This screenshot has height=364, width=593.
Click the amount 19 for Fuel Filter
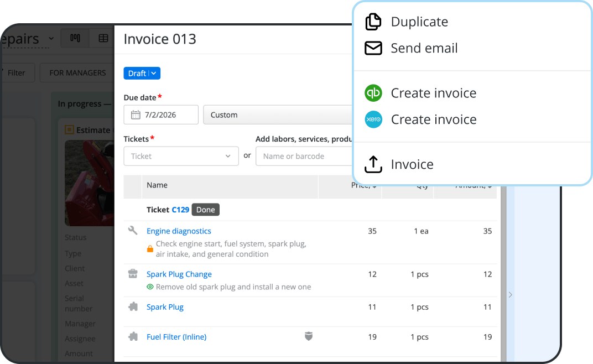487,337
